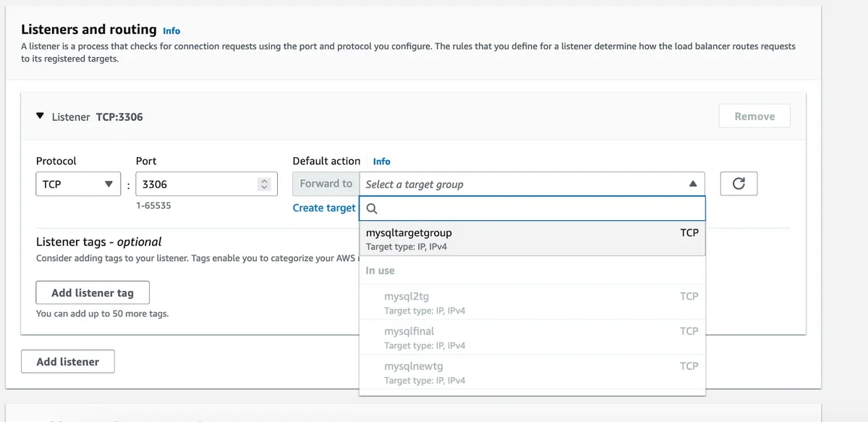Close target group list with the up arrow

tap(693, 184)
